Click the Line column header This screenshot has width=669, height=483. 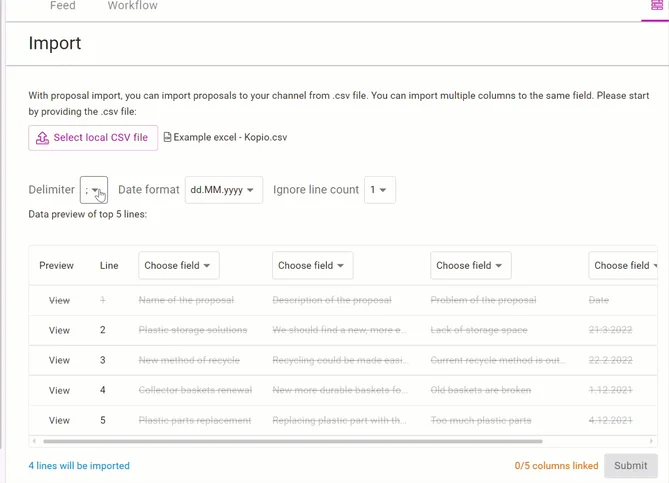(109, 265)
